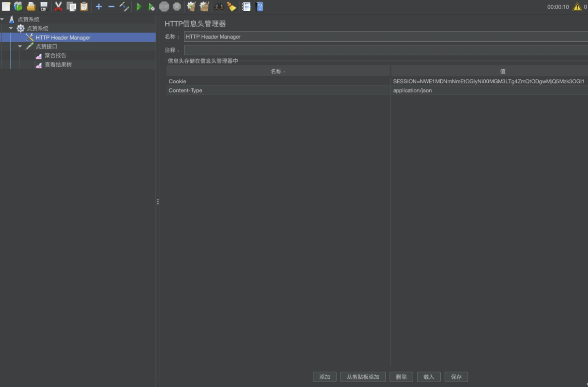Click the warning triangle log indicator
588x387 pixels.
coord(577,7)
